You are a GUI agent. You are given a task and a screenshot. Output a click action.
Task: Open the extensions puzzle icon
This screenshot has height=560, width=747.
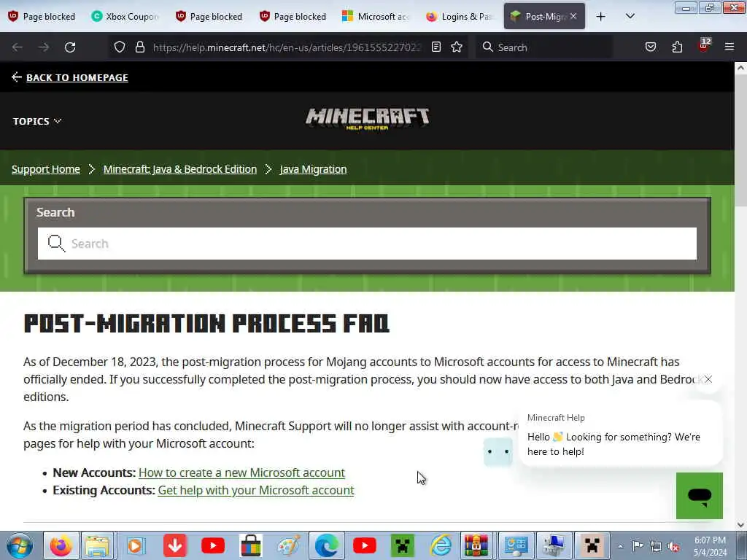pos(677,47)
